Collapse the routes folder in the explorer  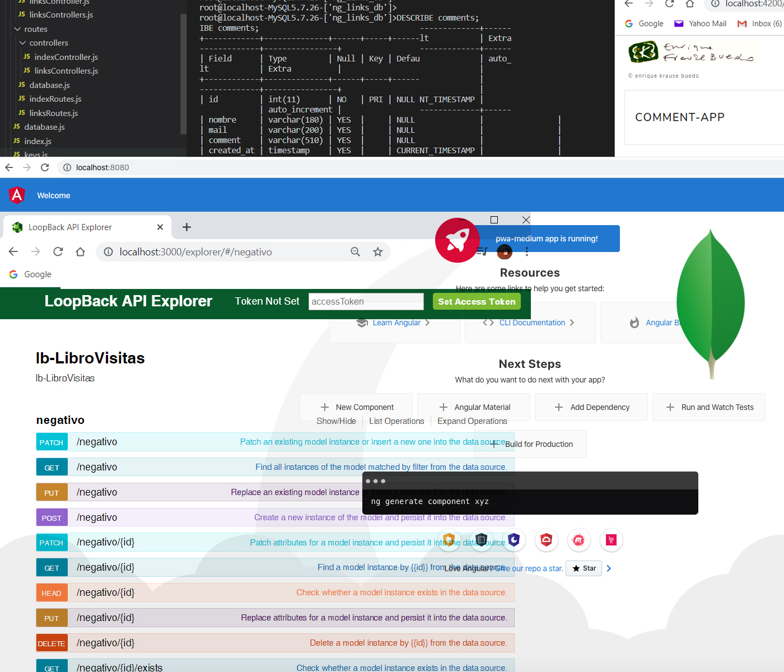point(17,29)
